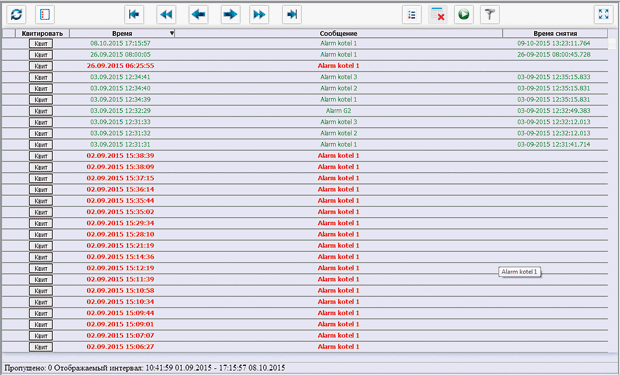620x375 pixels.
Task: Click red timestamp 02.09.2015 15:21:19
Action: pos(120,246)
